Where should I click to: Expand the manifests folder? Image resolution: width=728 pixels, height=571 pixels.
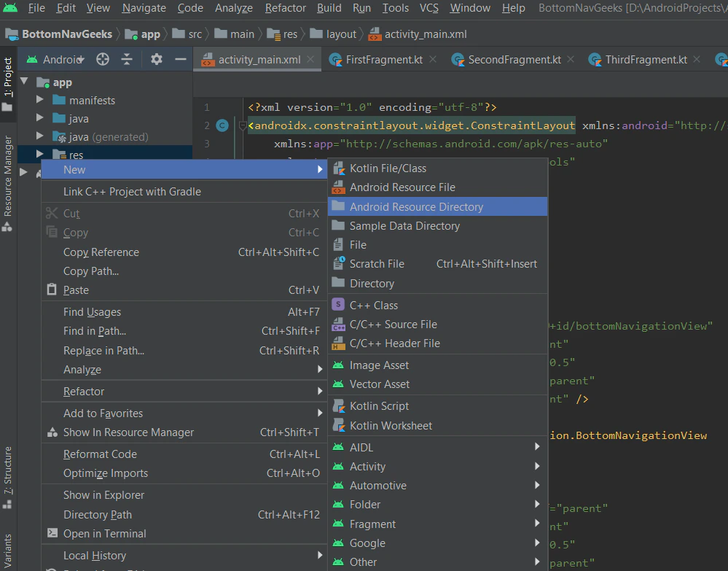40,100
